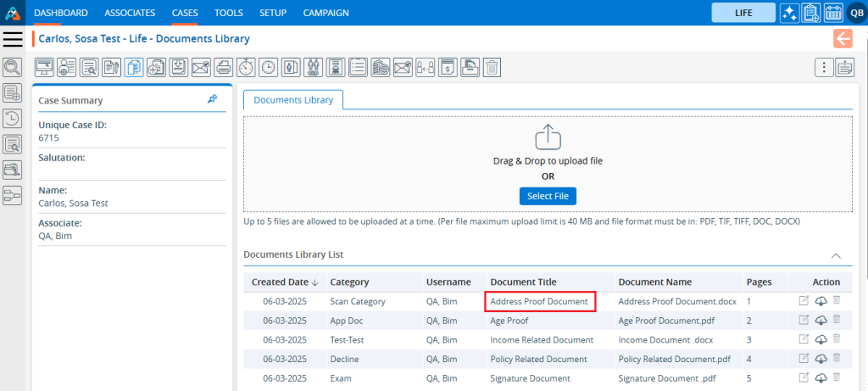868x391 pixels.
Task: Delete the Signature Document row
Action: coord(837,377)
